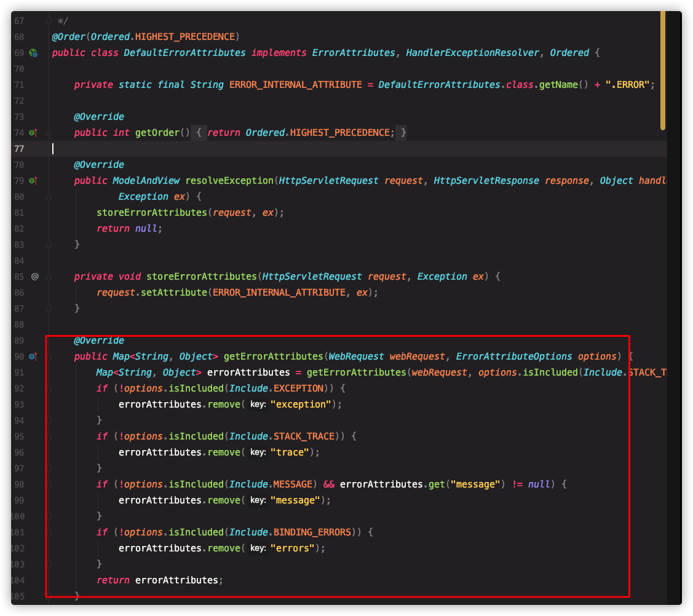Viewport: 693px width, 616px height.
Task: Click the HttpServletResponse type on line 79
Action: [x=486, y=181]
